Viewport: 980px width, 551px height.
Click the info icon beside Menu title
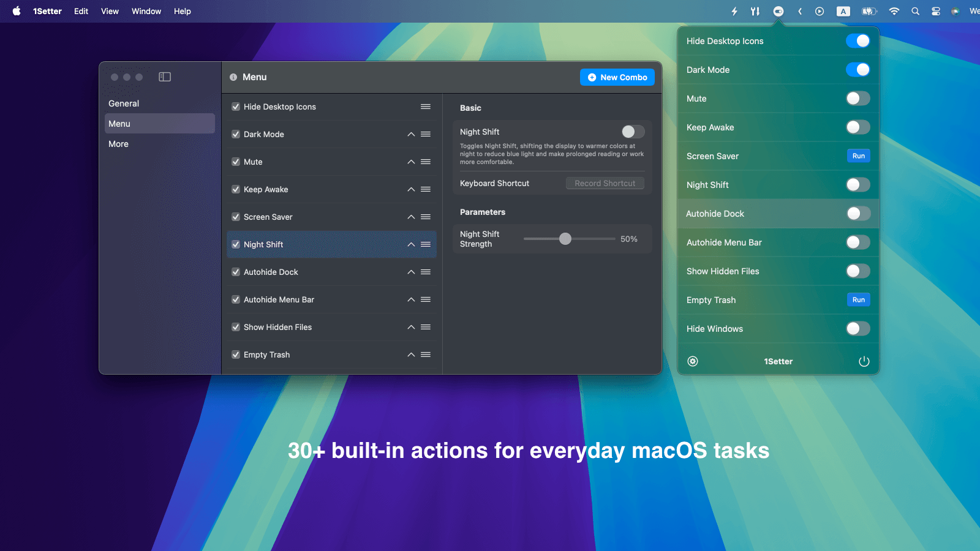[233, 77]
